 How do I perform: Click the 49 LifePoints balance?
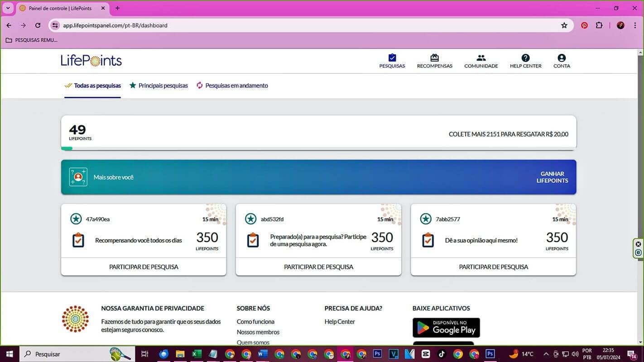[x=80, y=132]
